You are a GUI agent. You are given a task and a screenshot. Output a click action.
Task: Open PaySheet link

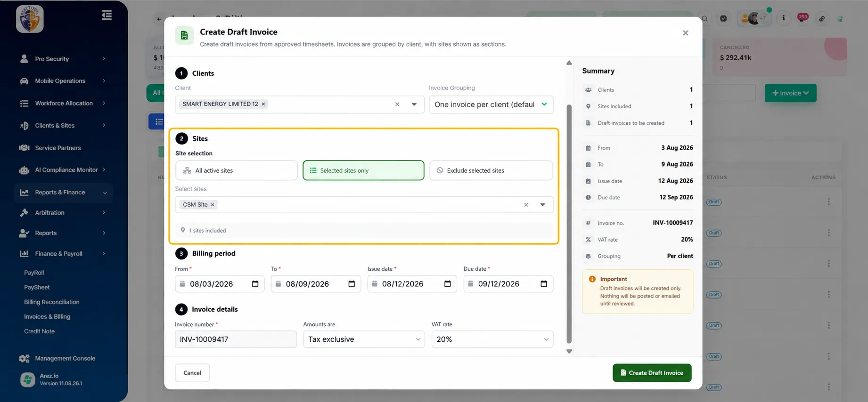(x=37, y=287)
